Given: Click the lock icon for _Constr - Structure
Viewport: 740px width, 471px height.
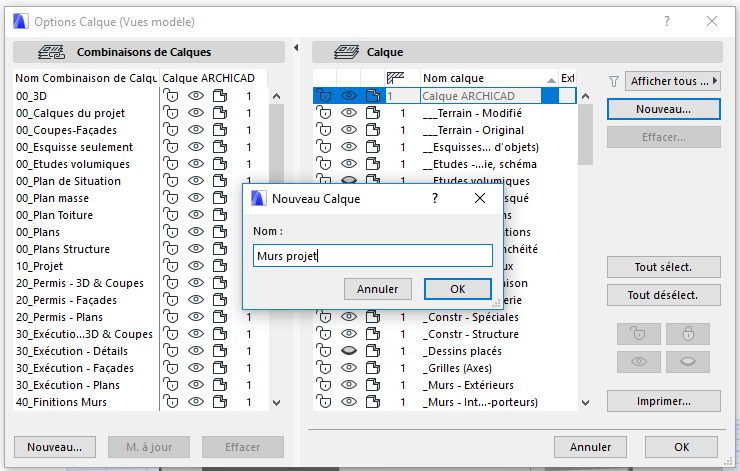Looking at the screenshot, I should (324, 334).
